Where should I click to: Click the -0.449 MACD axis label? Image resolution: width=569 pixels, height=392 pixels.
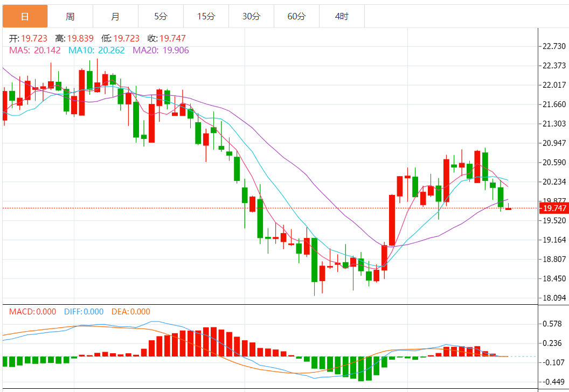(x=553, y=382)
